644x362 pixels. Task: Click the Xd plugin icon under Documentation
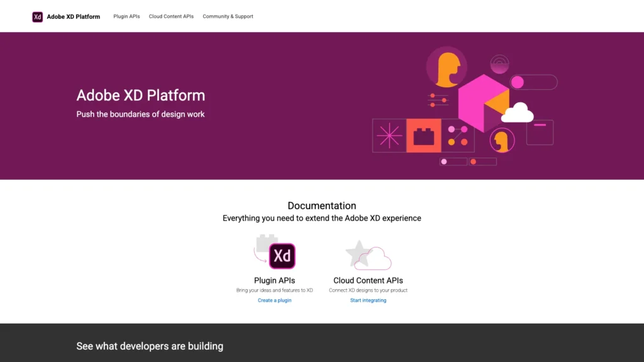point(282,256)
